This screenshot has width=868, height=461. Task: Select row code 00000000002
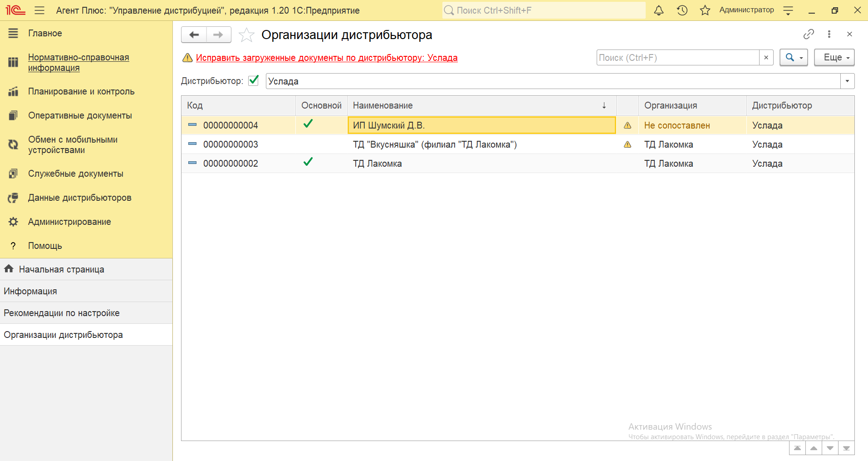[230, 164]
